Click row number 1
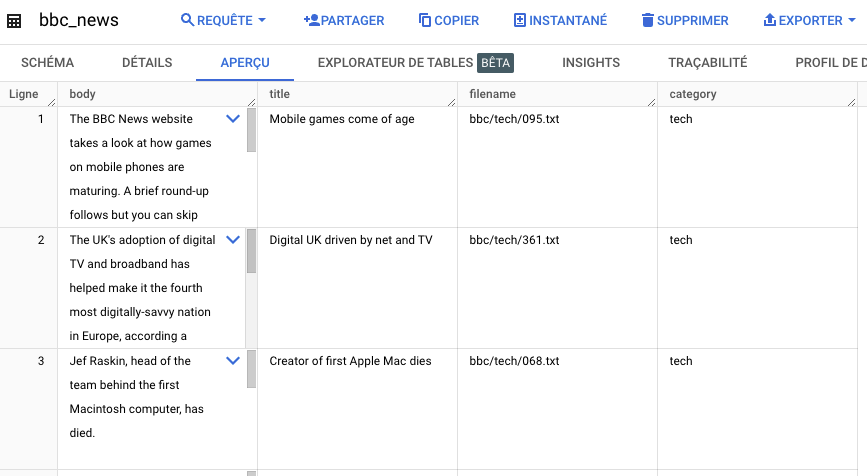867x476 pixels. 41,119
